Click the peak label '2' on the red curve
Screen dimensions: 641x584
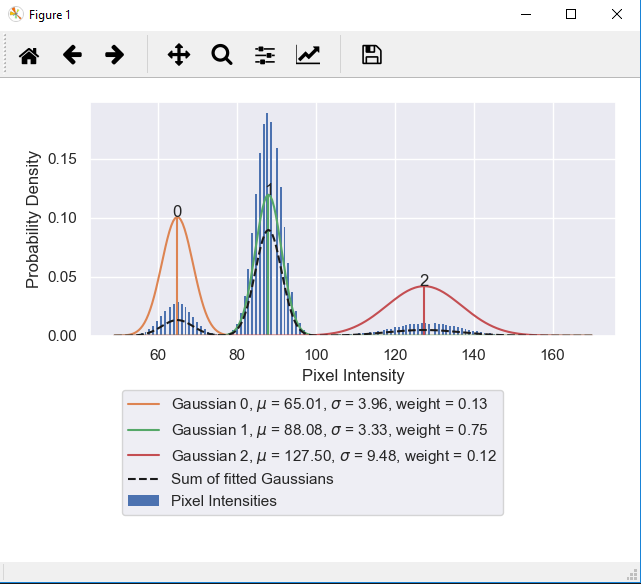[x=424, y=280]
